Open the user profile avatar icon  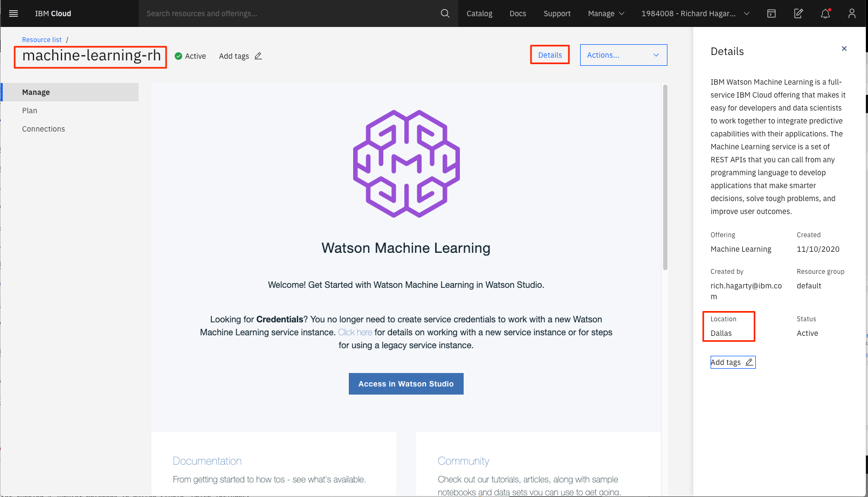(852, 13)
